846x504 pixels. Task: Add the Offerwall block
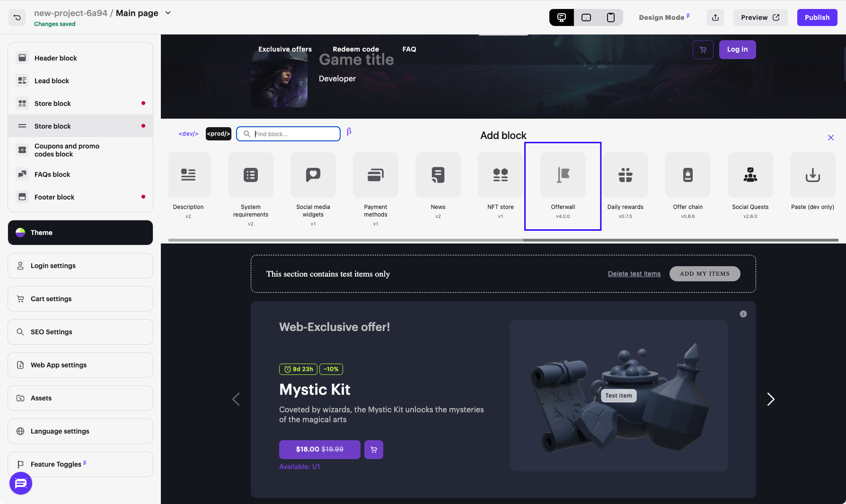click(x=563, y=176)
